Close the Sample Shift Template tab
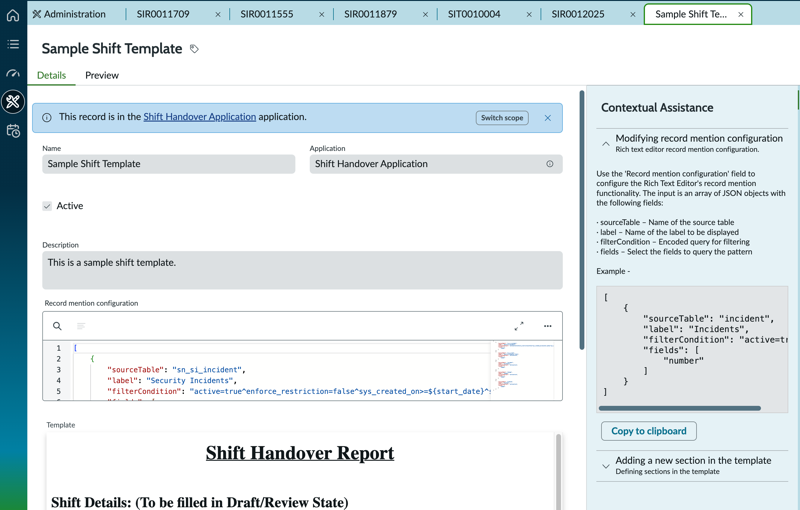The image size is (800, 510). click(x=741, y=15)
